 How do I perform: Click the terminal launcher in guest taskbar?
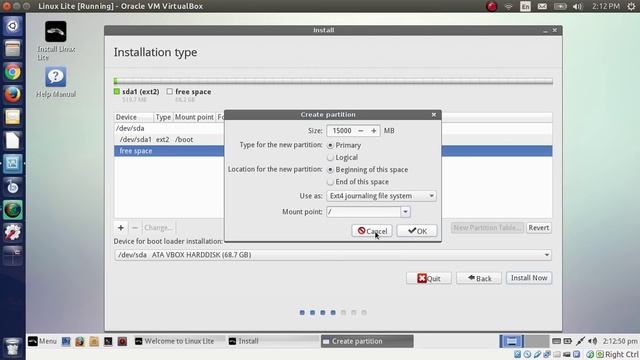(108, 341)
